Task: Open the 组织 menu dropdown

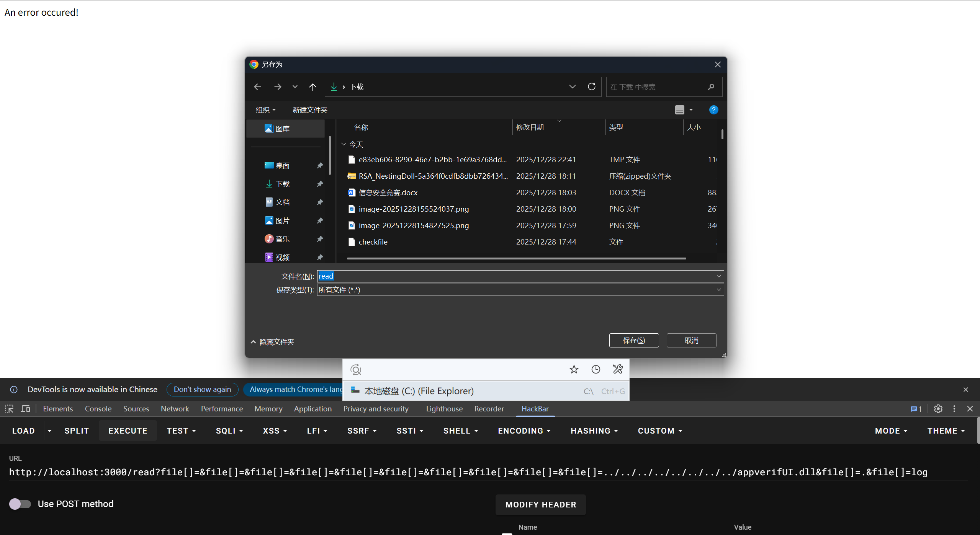Action: [265, 110]
